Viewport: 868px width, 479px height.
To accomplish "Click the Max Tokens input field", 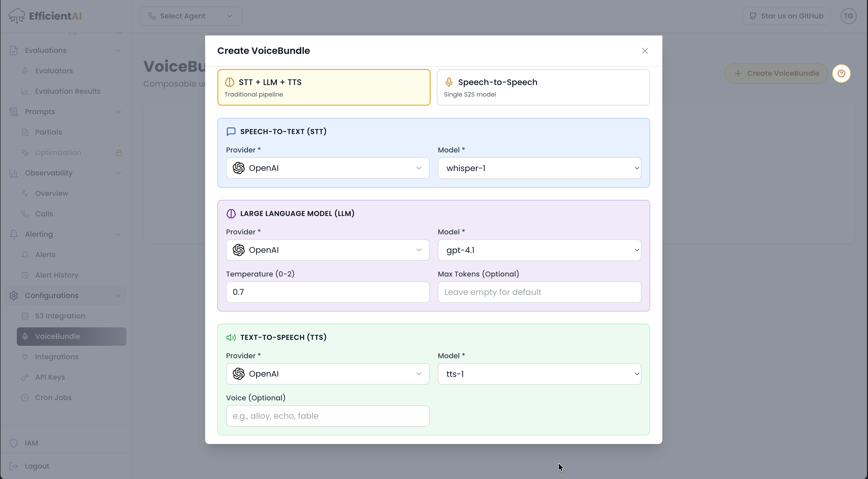I will point(539,292).
